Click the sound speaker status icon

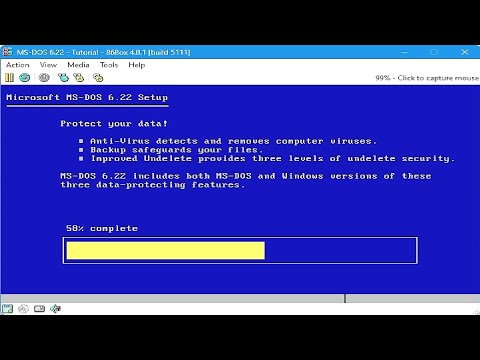pos(55,309)
